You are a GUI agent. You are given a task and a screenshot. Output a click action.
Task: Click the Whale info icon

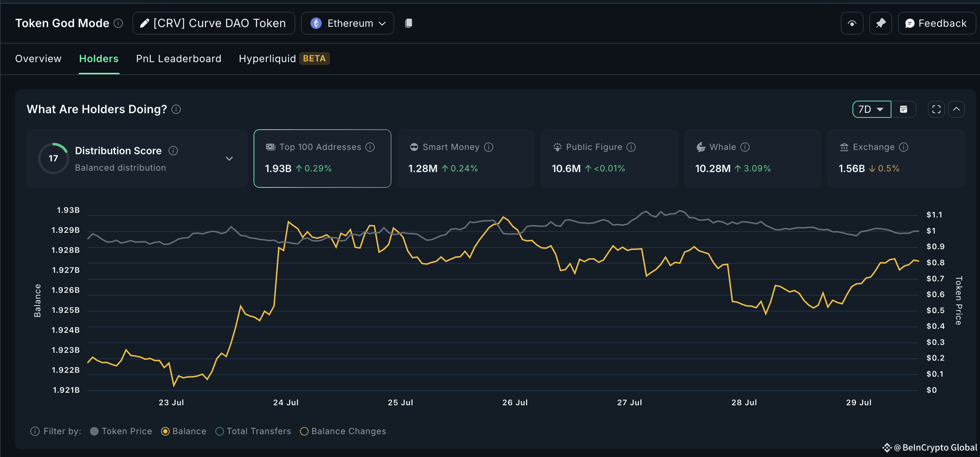745,147
